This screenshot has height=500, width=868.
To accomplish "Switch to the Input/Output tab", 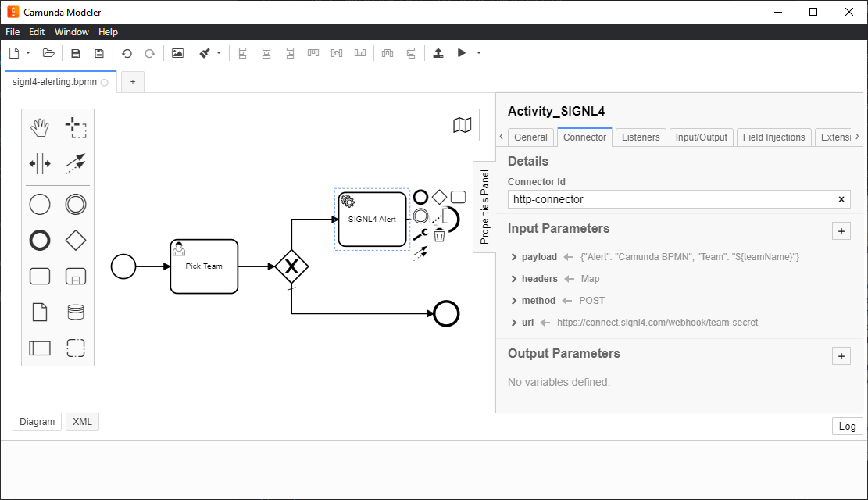I will pyautogui.click(x=702, y=137).
